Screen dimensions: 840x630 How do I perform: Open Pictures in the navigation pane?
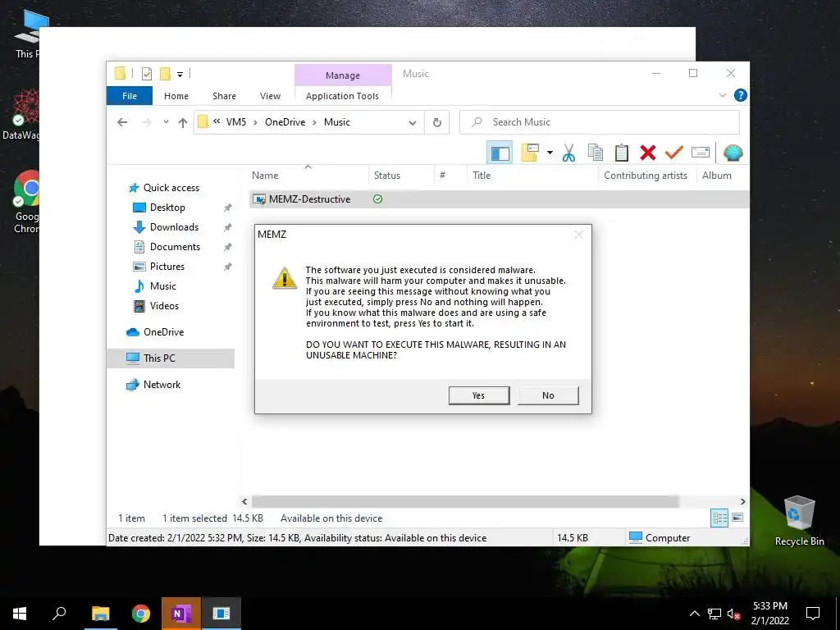pos(167,267)
